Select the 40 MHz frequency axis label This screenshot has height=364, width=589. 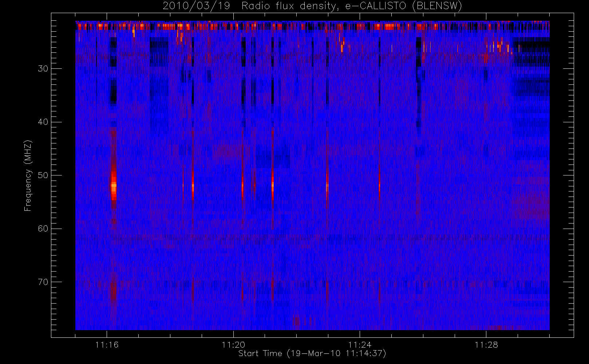point(43,122)
